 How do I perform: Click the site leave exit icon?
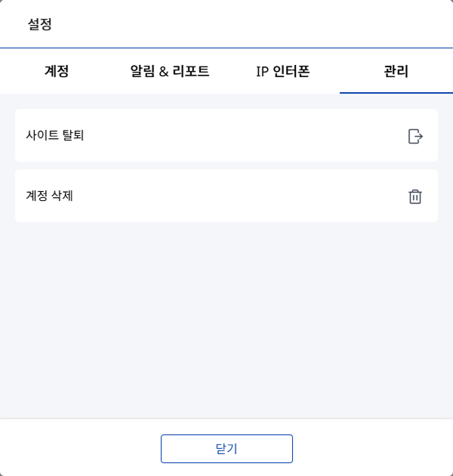[415, 136]
